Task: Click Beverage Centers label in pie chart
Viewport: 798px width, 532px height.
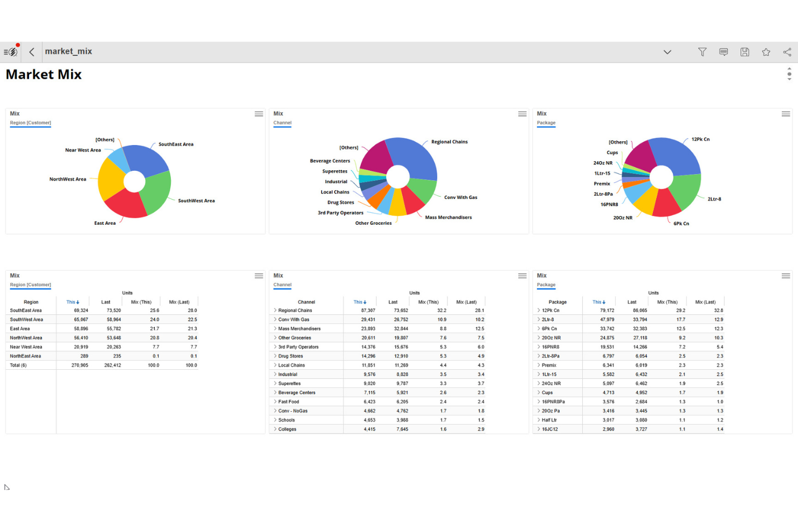Action: (x=330, y=161)
